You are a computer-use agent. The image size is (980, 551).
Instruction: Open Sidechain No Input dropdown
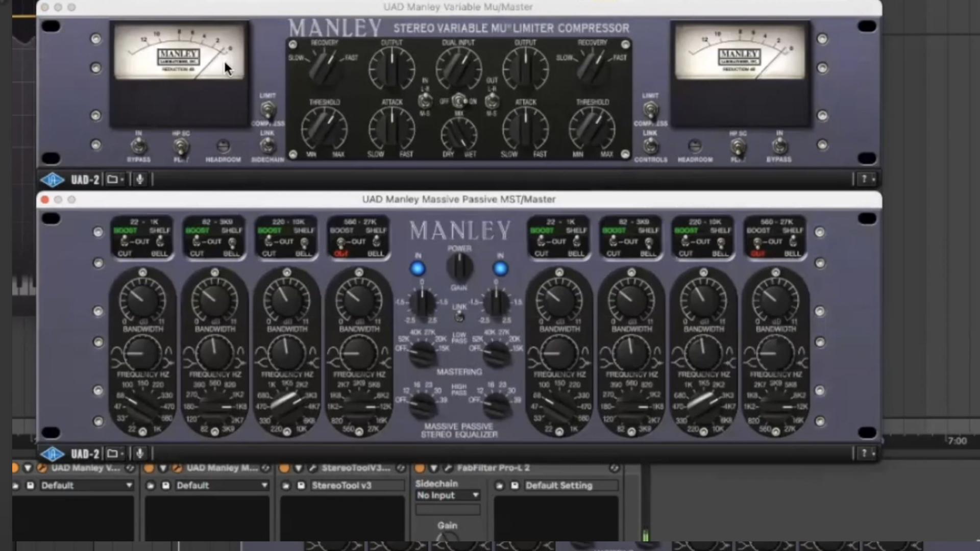coord(448,495)
